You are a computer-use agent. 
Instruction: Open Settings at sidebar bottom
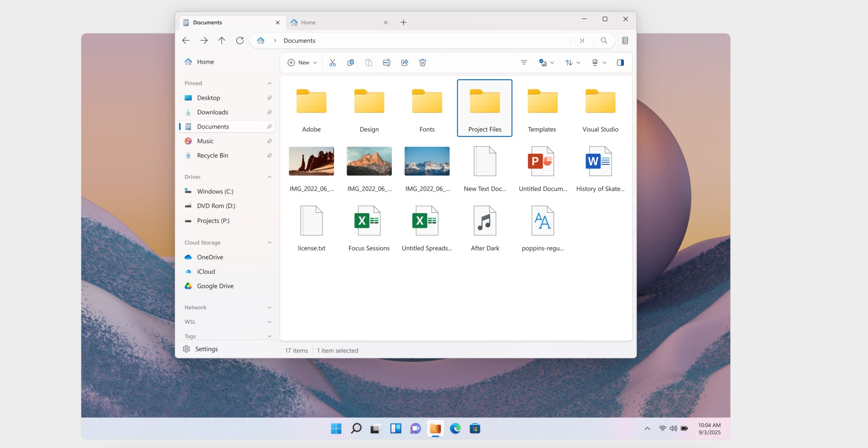pyautogui.click(x=206, y=349)
